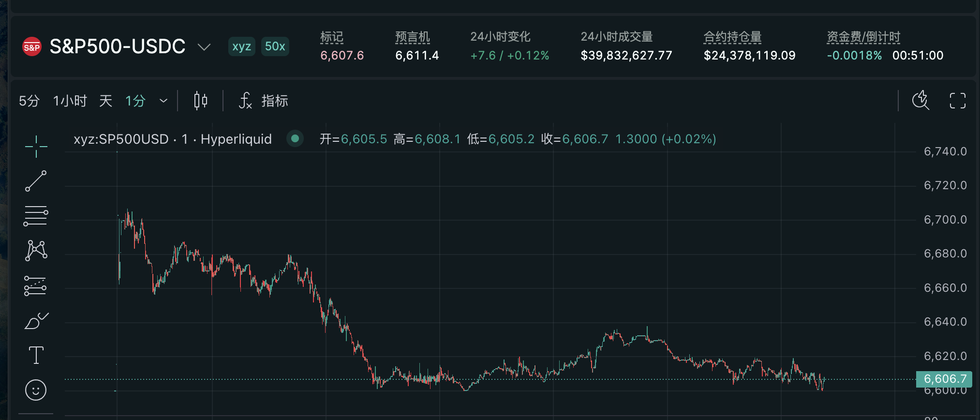Select the brush drawing tool
The image size is (980, 420).
tap(36, 321)
